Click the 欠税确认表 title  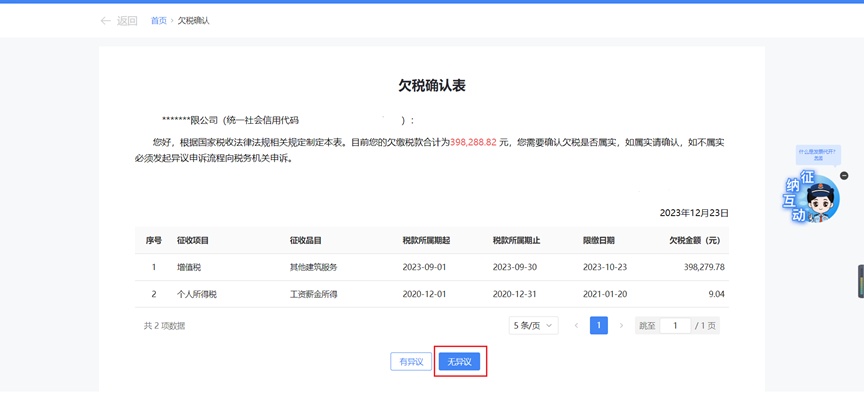(432, 85)
